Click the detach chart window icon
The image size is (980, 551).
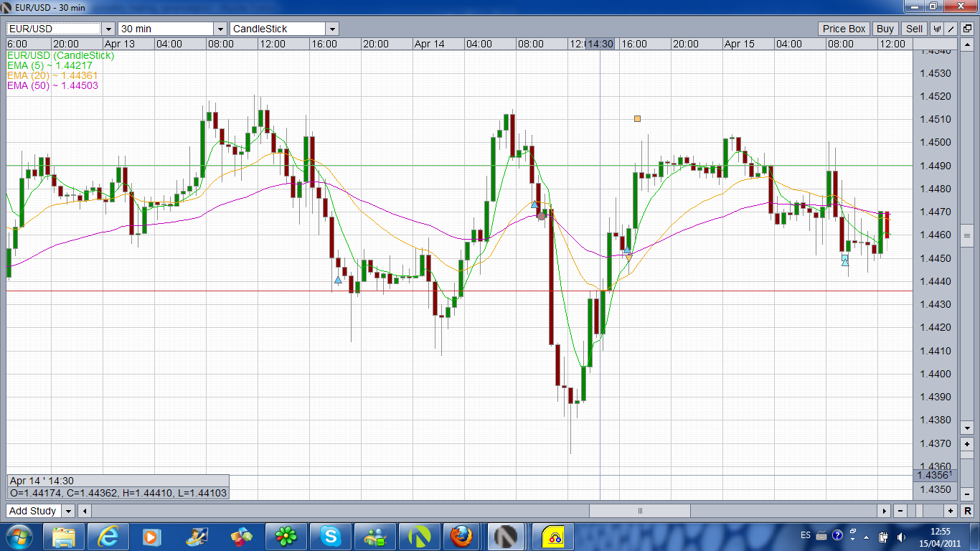click(x=966, y=29)
